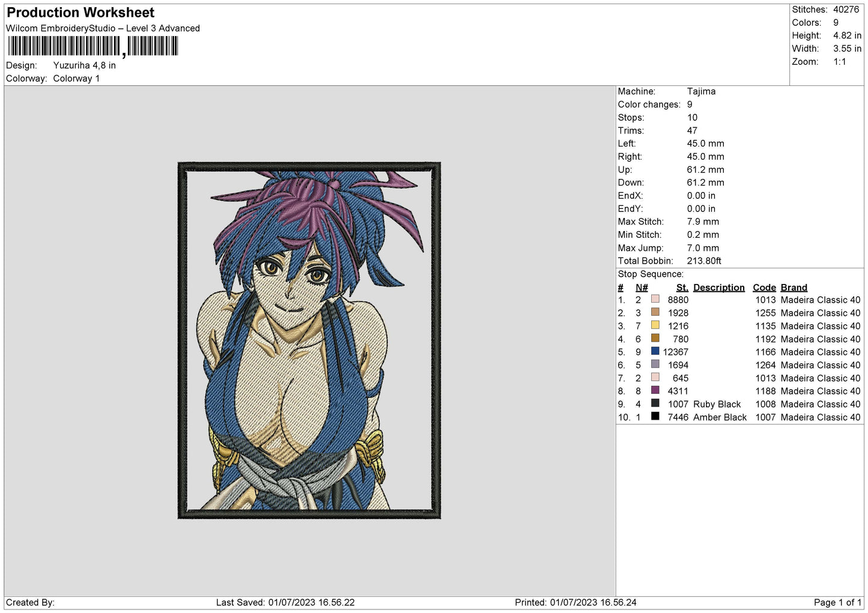Screen dimensions: 868x613
Task: Click the barcode under the software name
Action: pos(93,46)
